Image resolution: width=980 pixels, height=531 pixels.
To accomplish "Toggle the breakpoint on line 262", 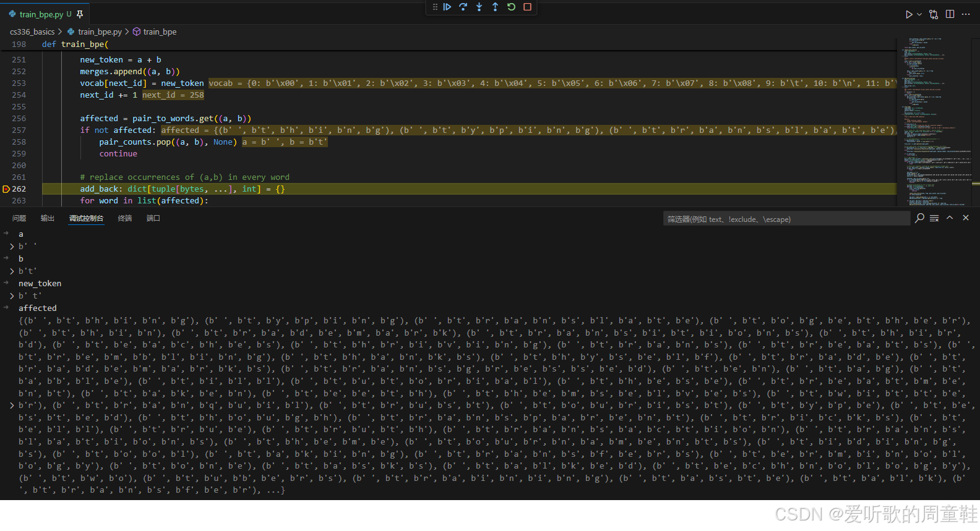I will [x=6, y=189].
